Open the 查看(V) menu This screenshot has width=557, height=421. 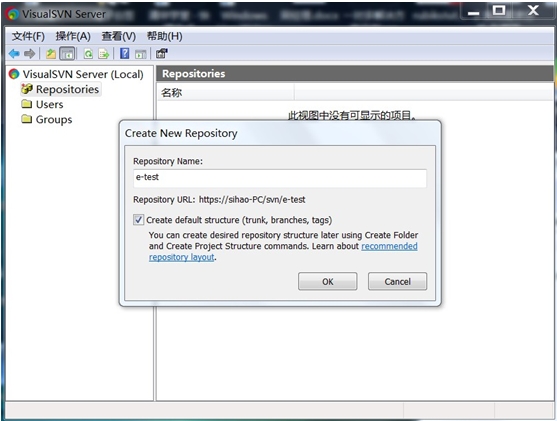click(x=119, y=36)
